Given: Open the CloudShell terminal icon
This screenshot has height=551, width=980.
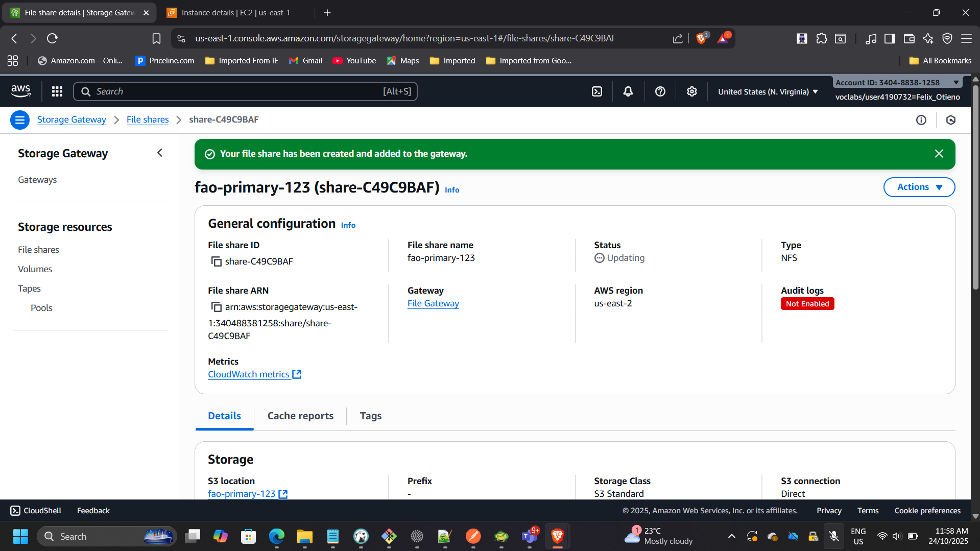Looking at the screenshot, I should 15,510.
